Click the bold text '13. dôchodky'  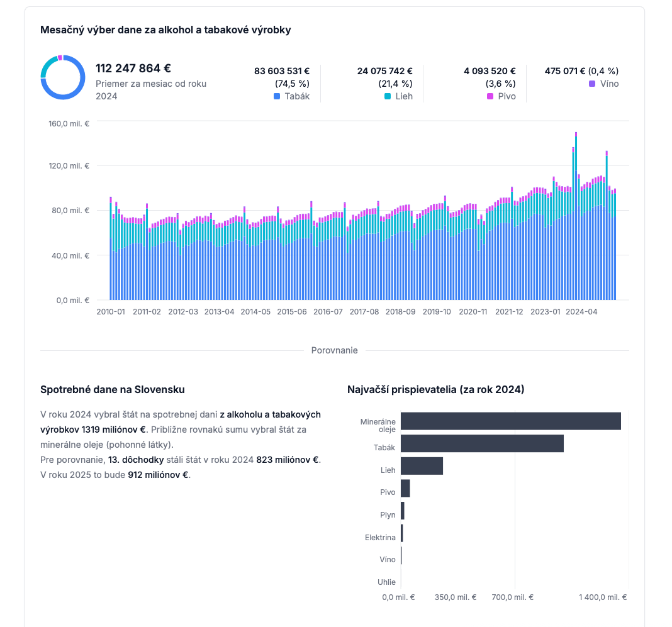[136, 460]
